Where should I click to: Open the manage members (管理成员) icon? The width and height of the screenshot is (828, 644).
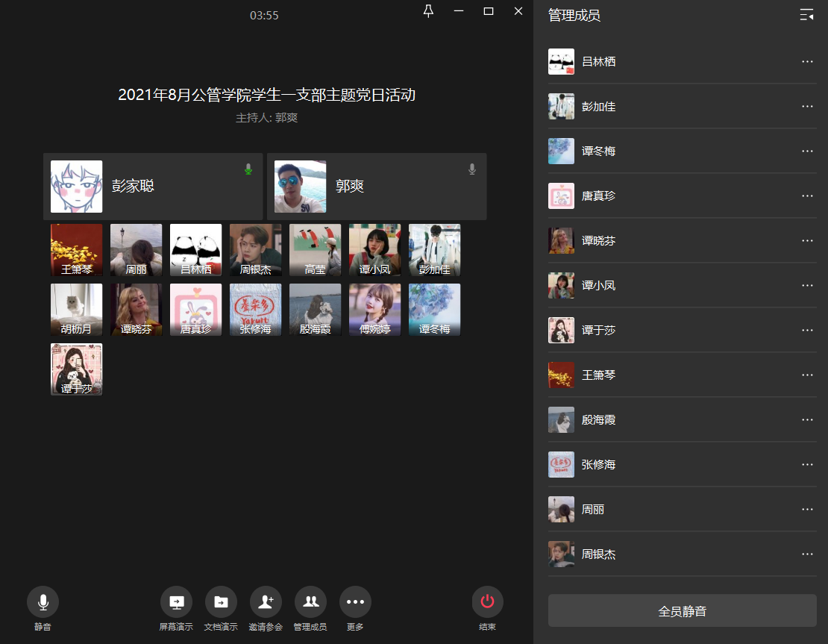point(310,601)
